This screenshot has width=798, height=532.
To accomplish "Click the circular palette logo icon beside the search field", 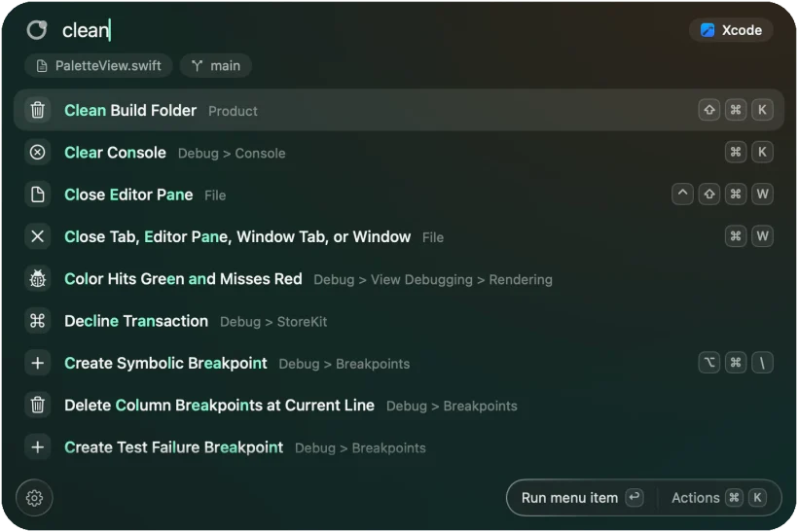I will click(37, 30).
